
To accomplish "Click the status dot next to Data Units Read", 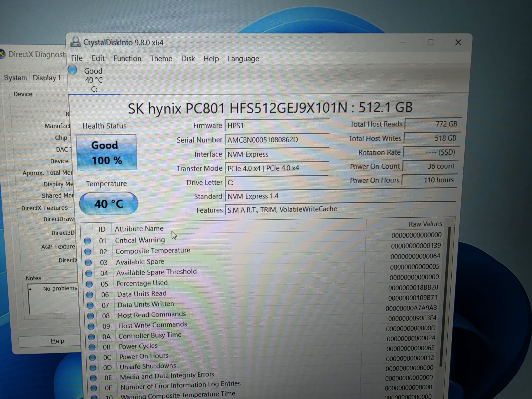I will click(x=90, y=295).
